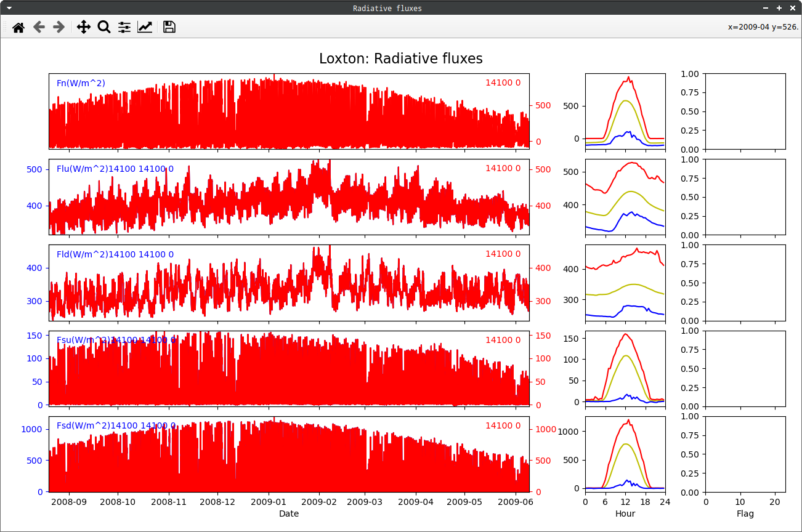This screenshot has width=802, height=532.
Task: Click inside the Fn time series plot
Action: click(x=289, y=111)
